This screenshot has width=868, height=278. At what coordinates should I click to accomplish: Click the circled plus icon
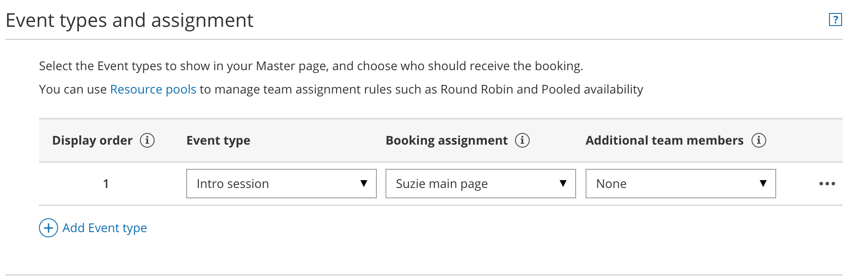click(49, 228)
